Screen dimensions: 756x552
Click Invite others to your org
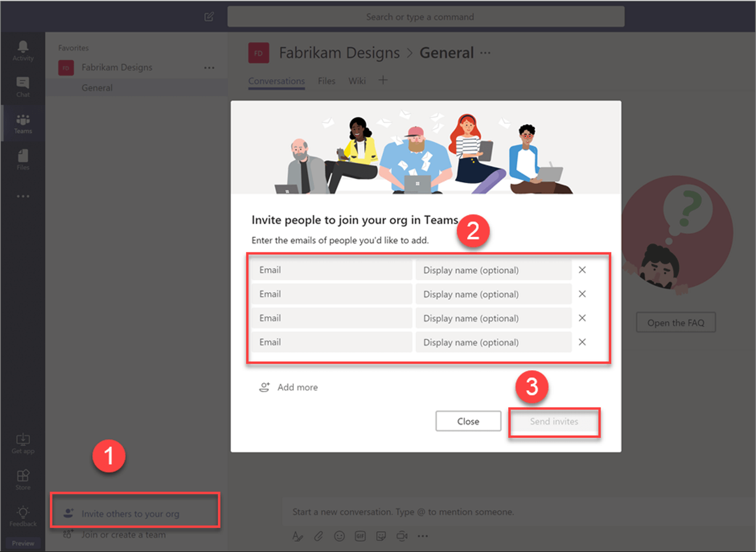pyautogui.click(x=130, y=514)
